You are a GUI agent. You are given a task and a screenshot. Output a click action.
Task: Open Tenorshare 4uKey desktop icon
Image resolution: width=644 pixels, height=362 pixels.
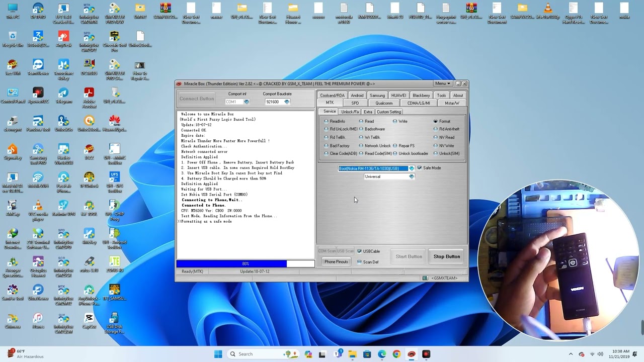(63, 70)
